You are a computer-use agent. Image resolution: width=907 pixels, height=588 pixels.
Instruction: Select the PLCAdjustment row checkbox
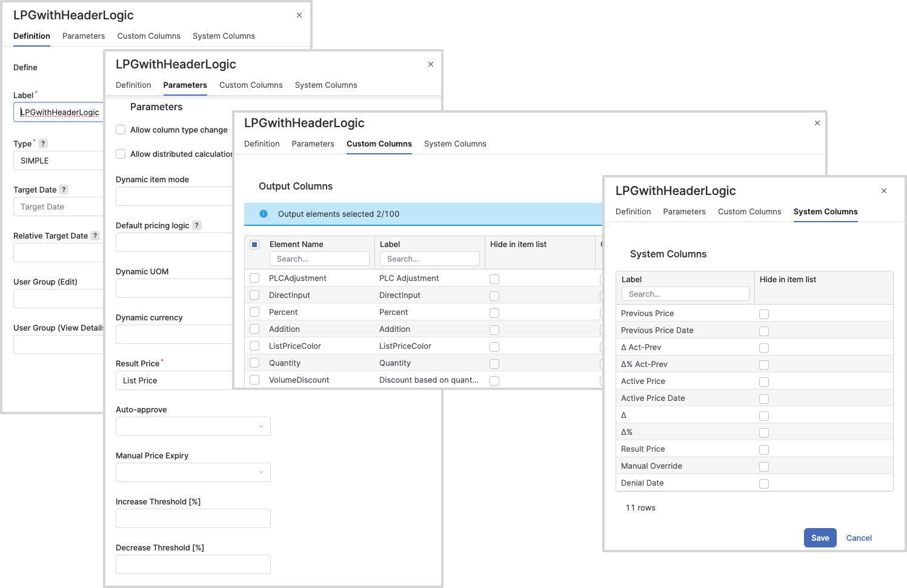pos(254,278)
